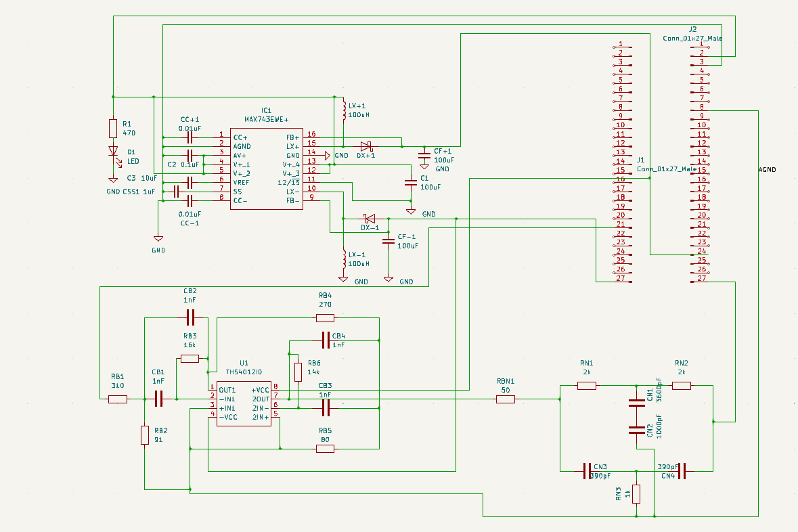Select the CB3 1nF capacitor symbol

point(326,407)
